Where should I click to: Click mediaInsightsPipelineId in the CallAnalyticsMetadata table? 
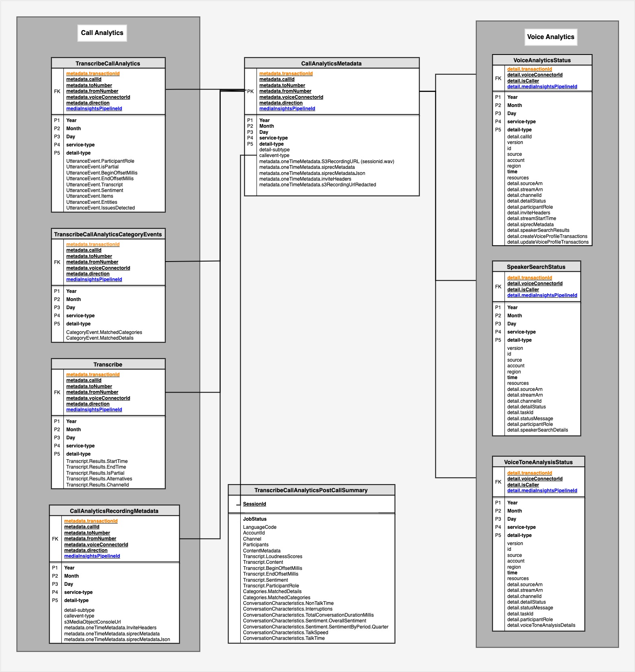(287, 109)
